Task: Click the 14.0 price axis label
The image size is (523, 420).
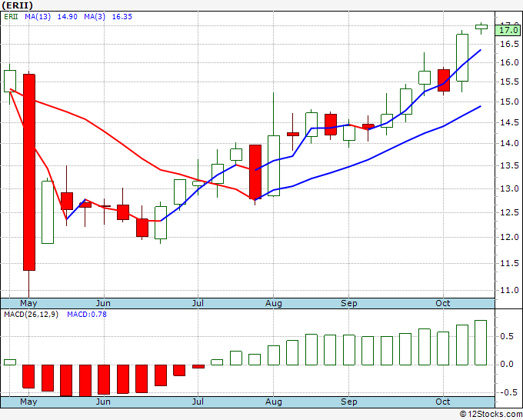Action: (x=509, y=144)
